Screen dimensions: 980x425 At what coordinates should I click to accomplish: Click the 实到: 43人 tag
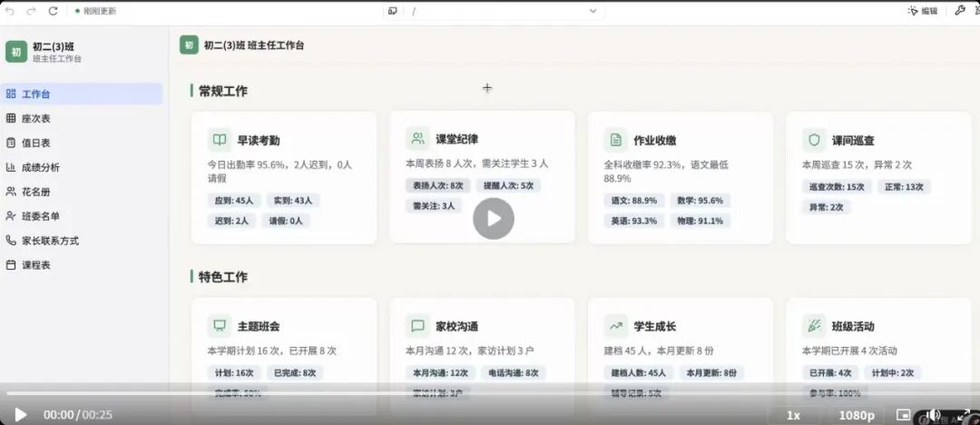[x=293, y=201]
